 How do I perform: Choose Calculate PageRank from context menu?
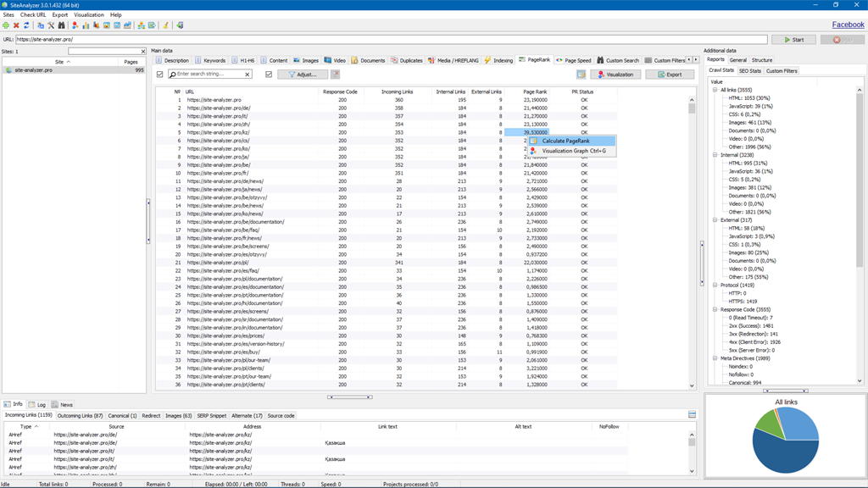tap(571, 141)
